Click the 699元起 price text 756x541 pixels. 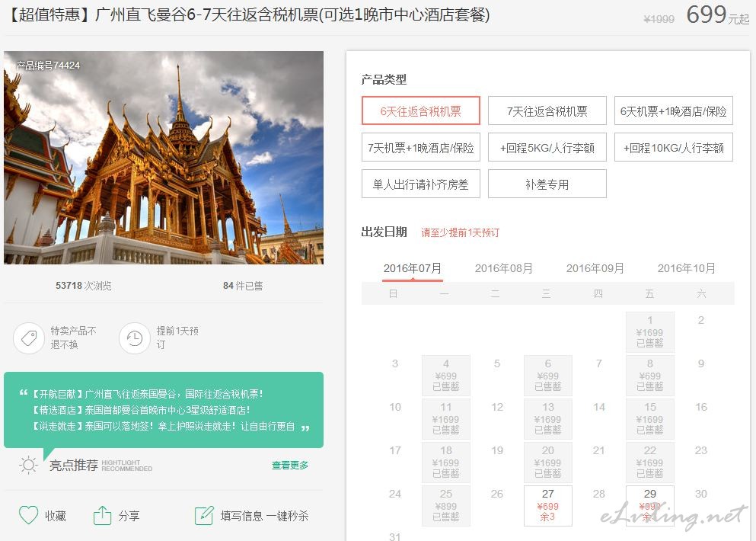point(718,14)
